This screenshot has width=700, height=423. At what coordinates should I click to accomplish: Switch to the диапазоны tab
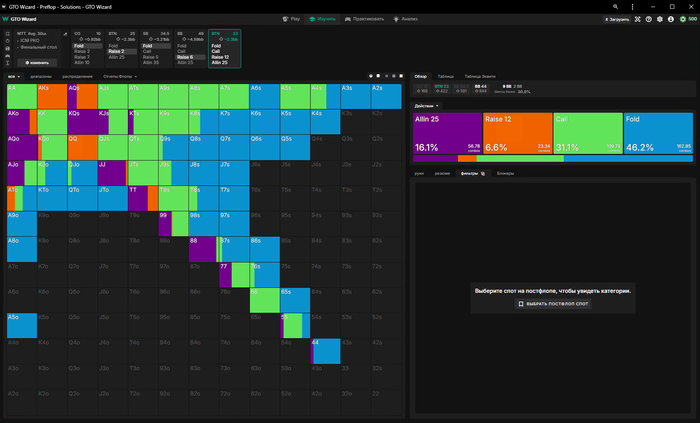coord(41,76)
